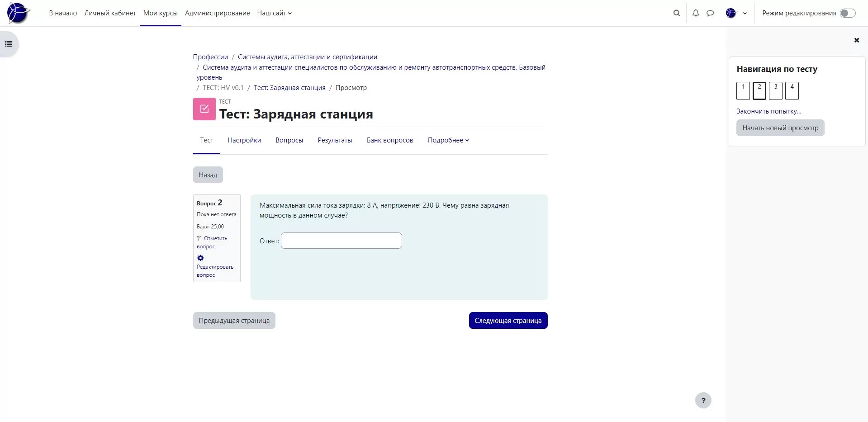Click the gear icon for editing question
The height and width of the screenshot is (422, 868).
200,258
